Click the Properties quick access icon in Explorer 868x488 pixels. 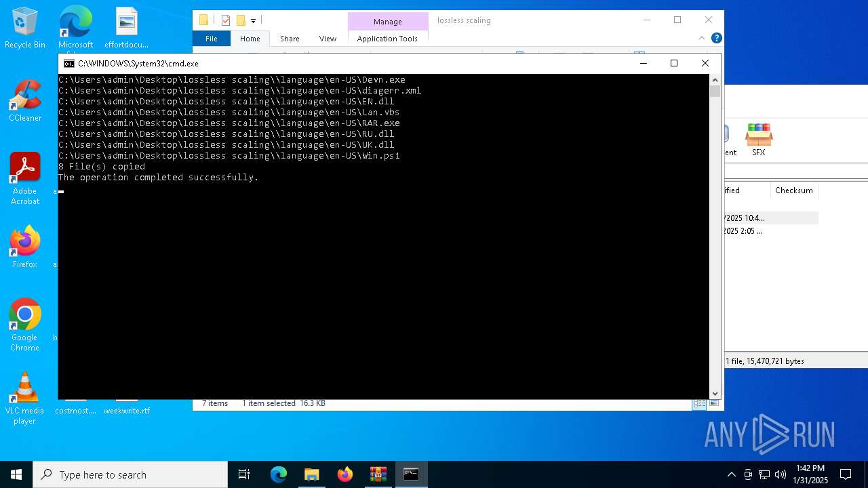(x=226, y=20)
